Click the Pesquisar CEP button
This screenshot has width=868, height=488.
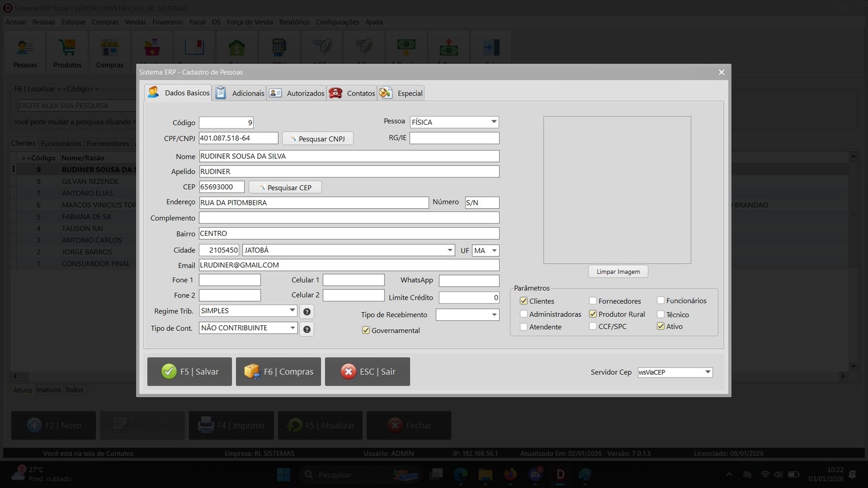pyautogui.click(x=285, y=188)
